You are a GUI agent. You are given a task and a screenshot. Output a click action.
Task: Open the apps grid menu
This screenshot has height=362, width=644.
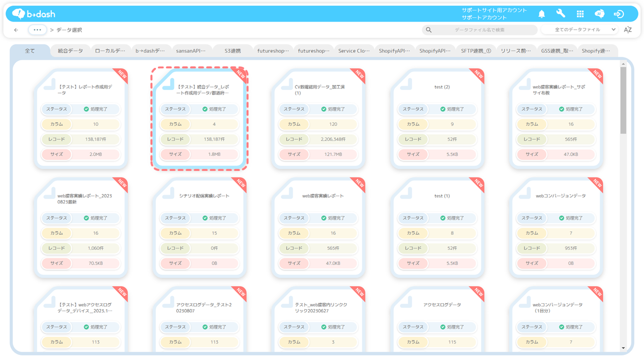[x=580, y=14]
